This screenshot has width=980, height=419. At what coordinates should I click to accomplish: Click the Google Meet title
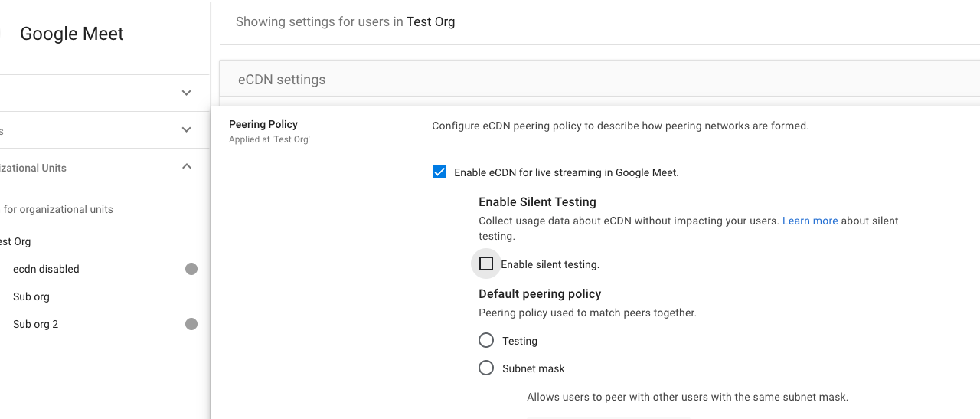(x=72, y=34)
